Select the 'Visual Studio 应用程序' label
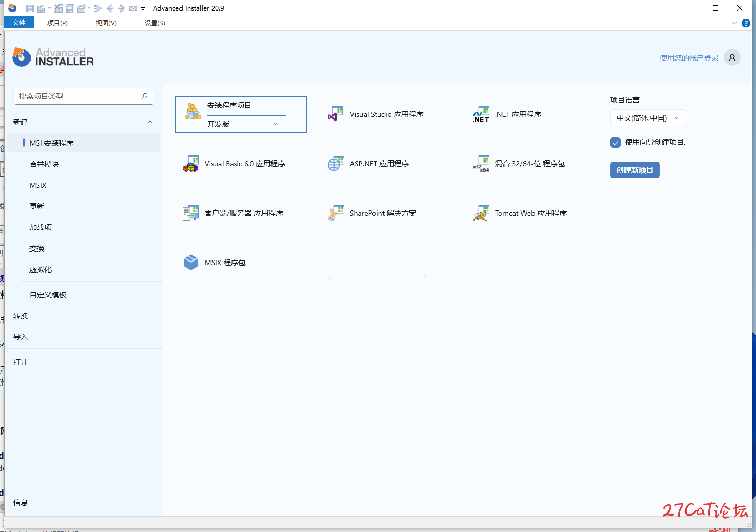Viewport: 756px width, 532px height. (x=387, y=114)
